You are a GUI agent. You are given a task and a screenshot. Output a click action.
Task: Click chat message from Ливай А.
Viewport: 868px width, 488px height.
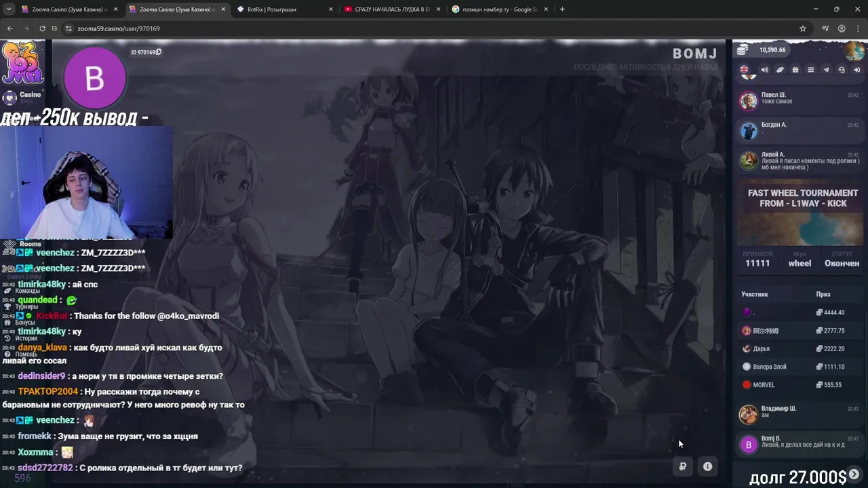pyautogui.click(x=800, y=161)
